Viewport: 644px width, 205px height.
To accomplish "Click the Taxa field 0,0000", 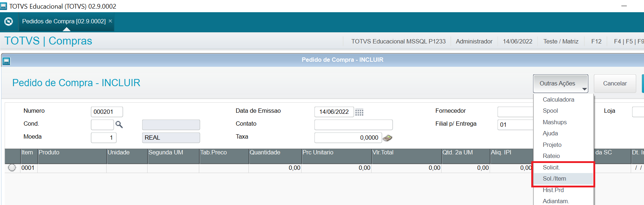I will coord(348,138).
